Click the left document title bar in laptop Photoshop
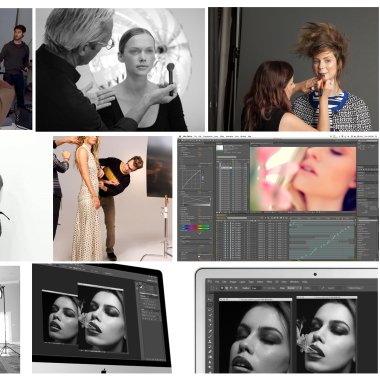 click(256, 299)
